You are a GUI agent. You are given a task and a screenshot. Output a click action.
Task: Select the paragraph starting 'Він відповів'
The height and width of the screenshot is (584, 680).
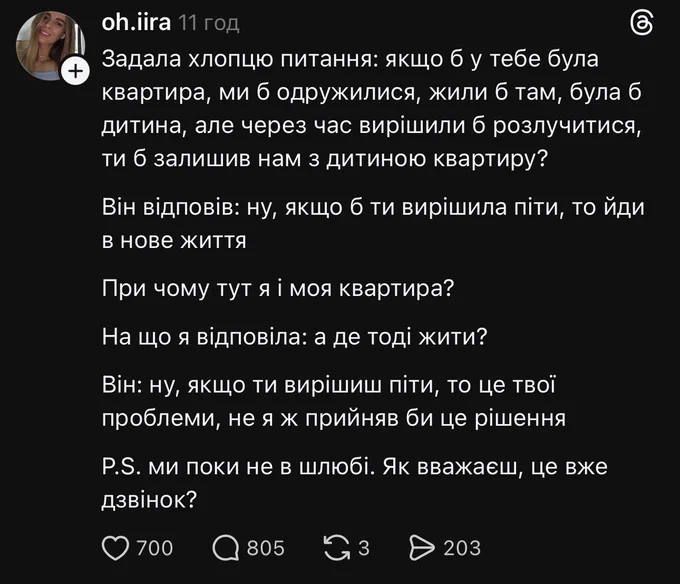[373, 224]
